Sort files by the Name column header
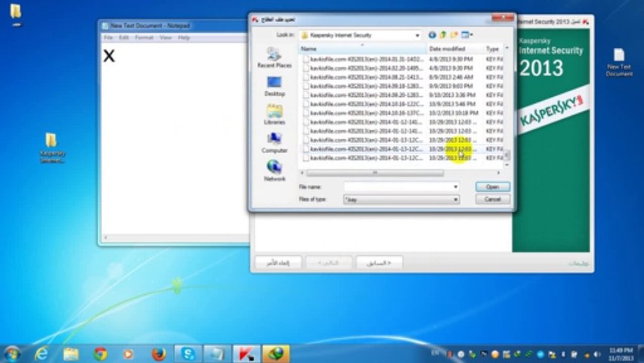This screenshot has height=363, width=644. [x=363, y=49]
